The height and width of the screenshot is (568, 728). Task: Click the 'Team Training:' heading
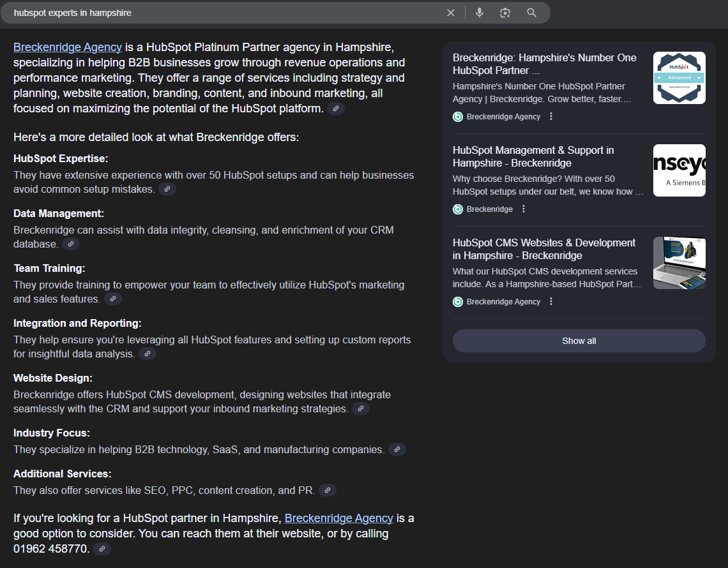click(x=49, y=268)
